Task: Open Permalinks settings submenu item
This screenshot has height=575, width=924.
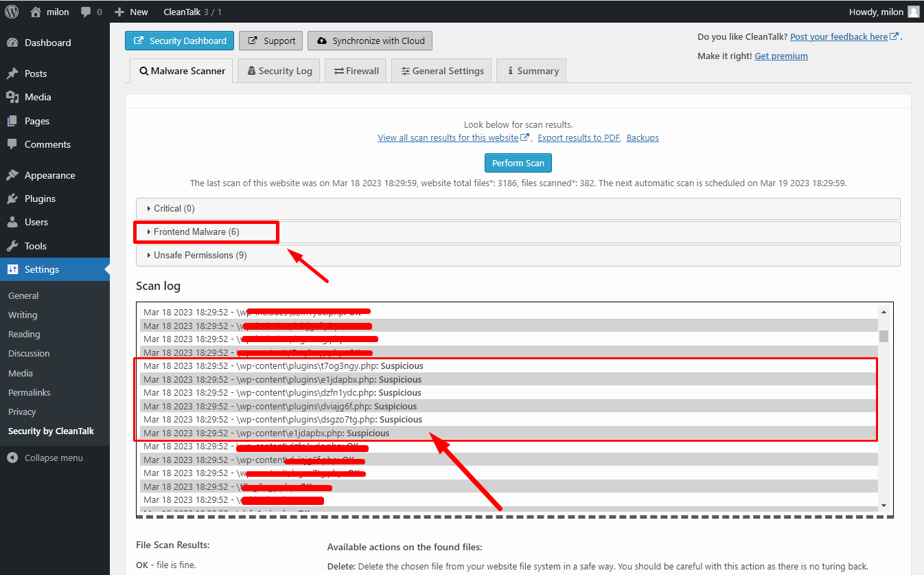Action: (30, 392)
